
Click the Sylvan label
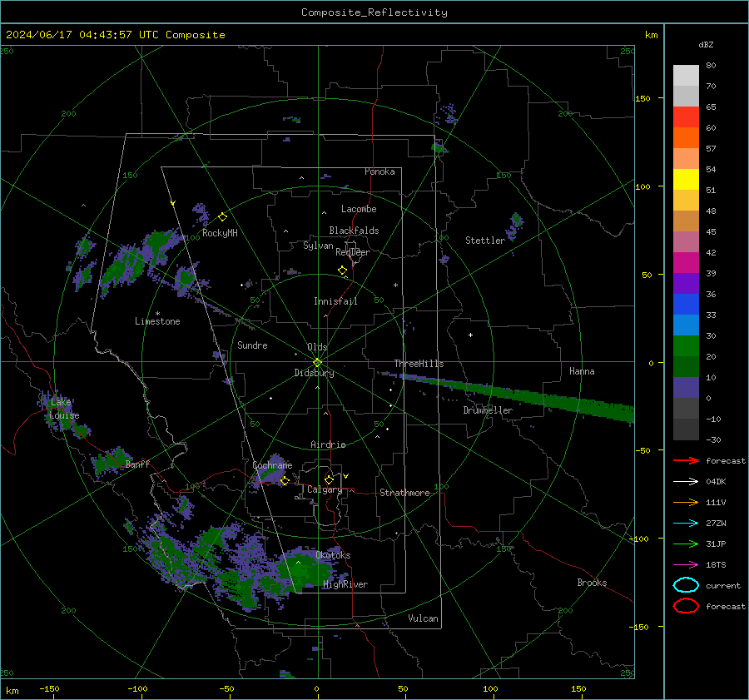[x=318, y=246]
